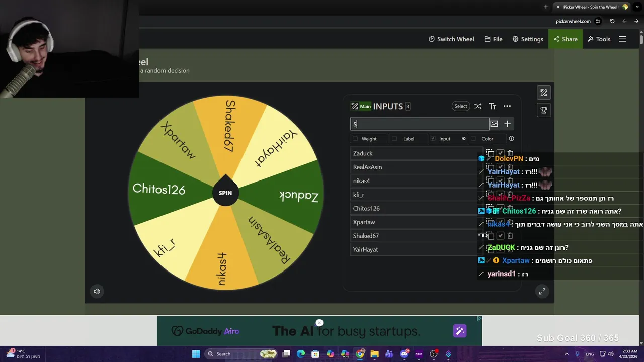Click the pickerwheel.com address bar

tap(573, 21)
